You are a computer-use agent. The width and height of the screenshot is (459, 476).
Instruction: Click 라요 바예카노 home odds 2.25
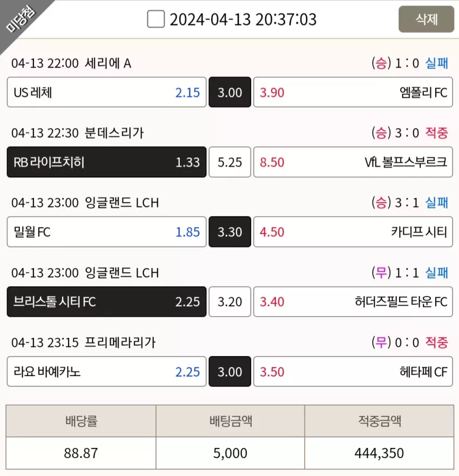(x=106, y=371)
